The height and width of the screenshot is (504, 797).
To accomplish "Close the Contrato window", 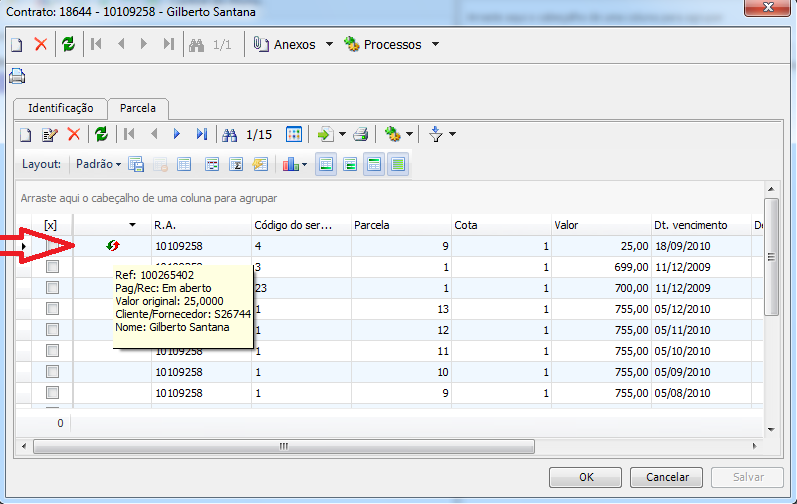I will 768,7.
